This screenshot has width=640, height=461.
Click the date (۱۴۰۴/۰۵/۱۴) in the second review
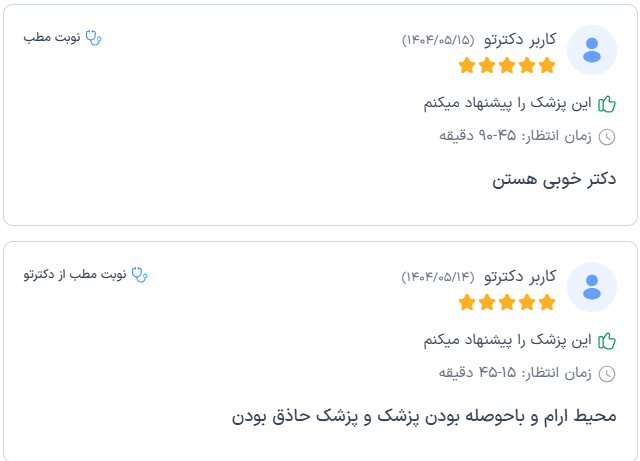[x=438, y=277]
